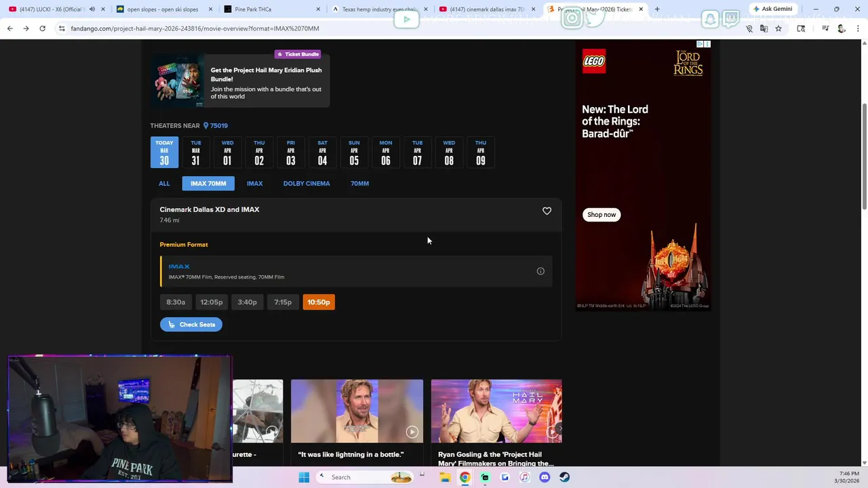Open the AdChoices icon on LEGO ad
The width and height of the screenshot is (868, 488).
[701, 44]
